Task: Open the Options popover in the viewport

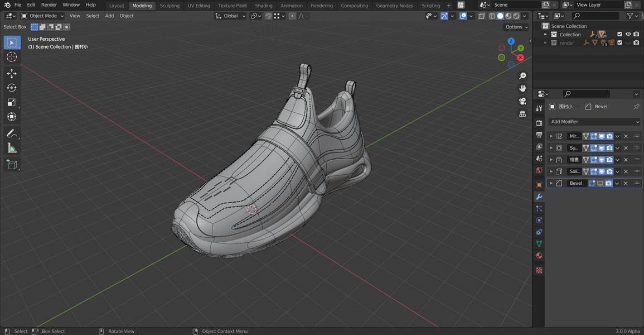Action: pos(516,27)
